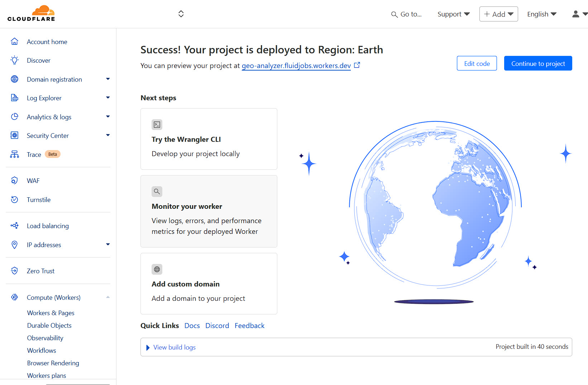This screenshot has width=588, height=385.
Task: Click the Load balancing icon
Action: pyautogui.click(x=14, y=226)
